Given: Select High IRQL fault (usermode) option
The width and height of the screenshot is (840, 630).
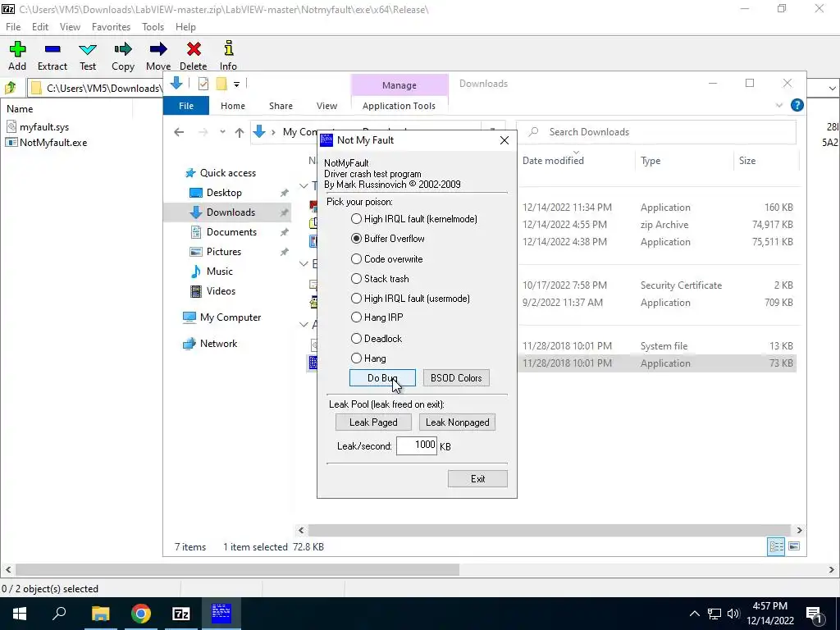Looking at the screenshot, I should 356,299.
